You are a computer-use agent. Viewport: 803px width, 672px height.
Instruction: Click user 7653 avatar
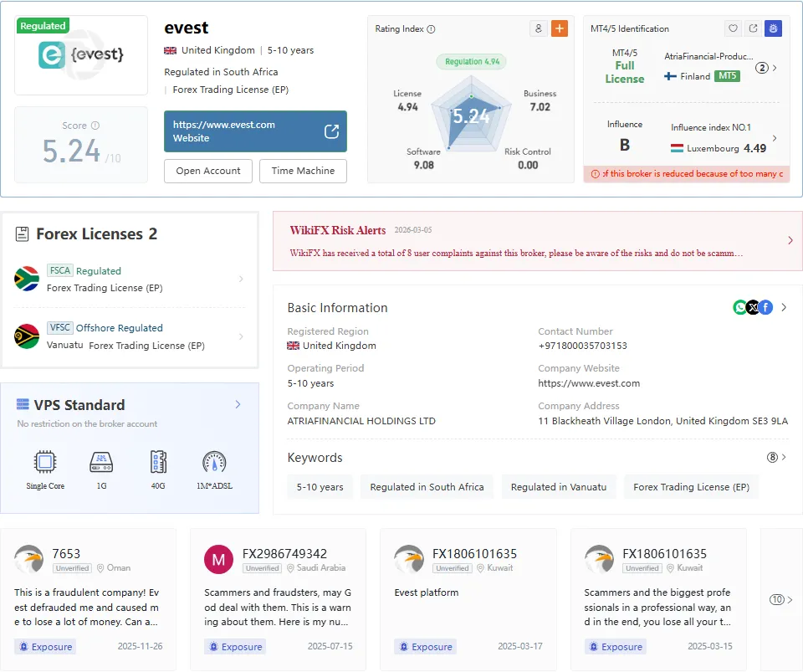(28, 559)
